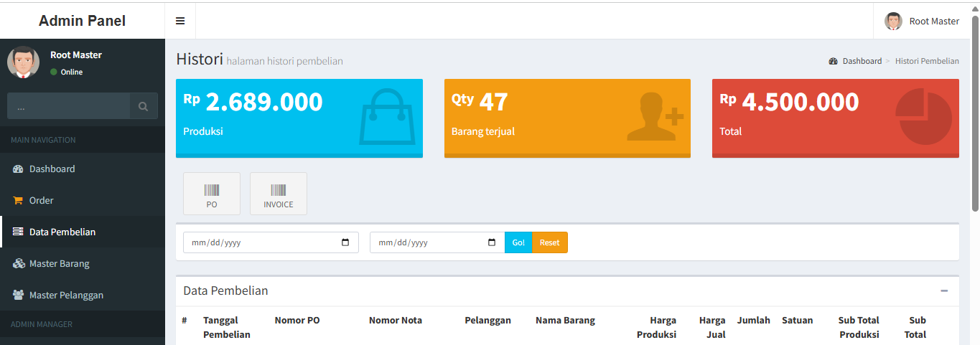Open PO barcode button
This screenshot has height=345, width=980.
coord(212,194)
